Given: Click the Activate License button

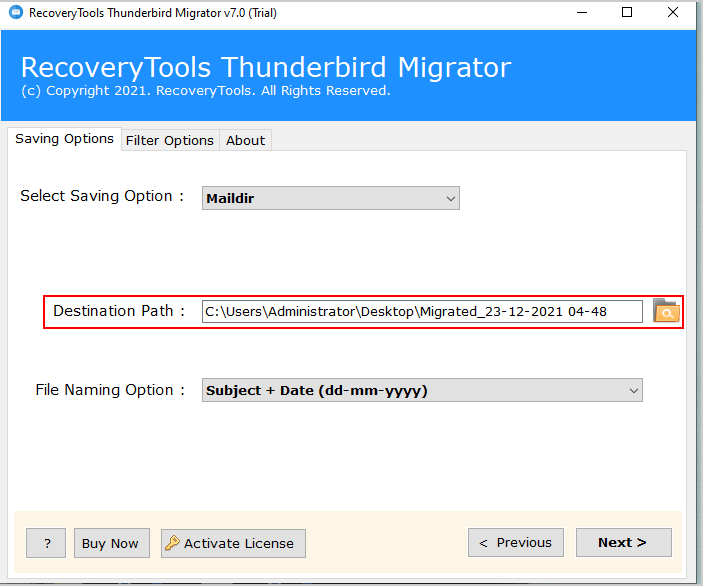Looking at the screenshot, I should coord(233,543).
